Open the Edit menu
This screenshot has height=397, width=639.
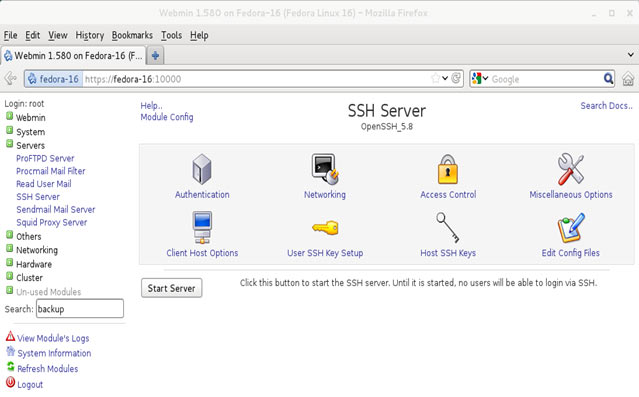pos(33,35)
